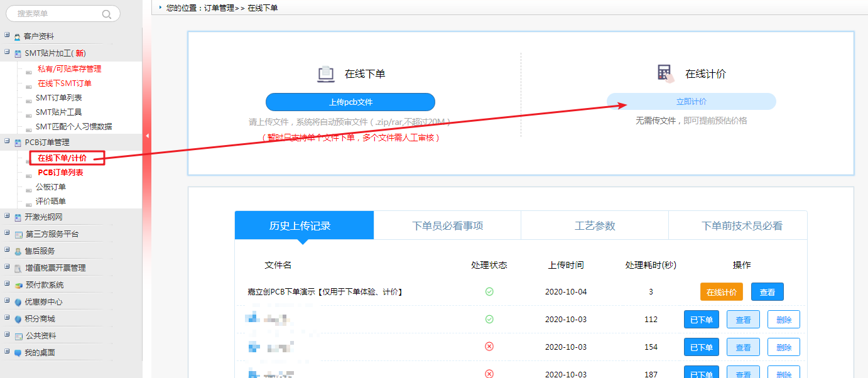The height and width of the screenshot is (378, 868).
Task: Click the 售后服务 person icon
Action: click(x=18, y=251)
